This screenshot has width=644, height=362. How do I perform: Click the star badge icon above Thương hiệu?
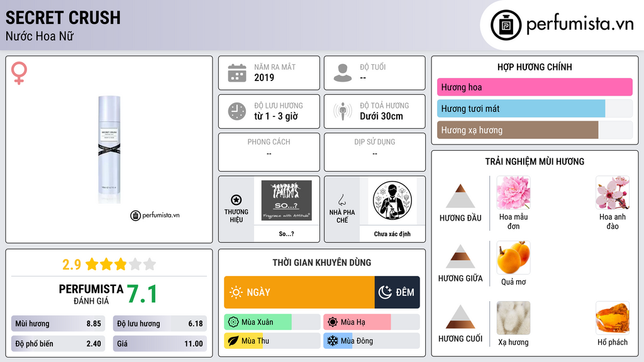tap(236, 200)
